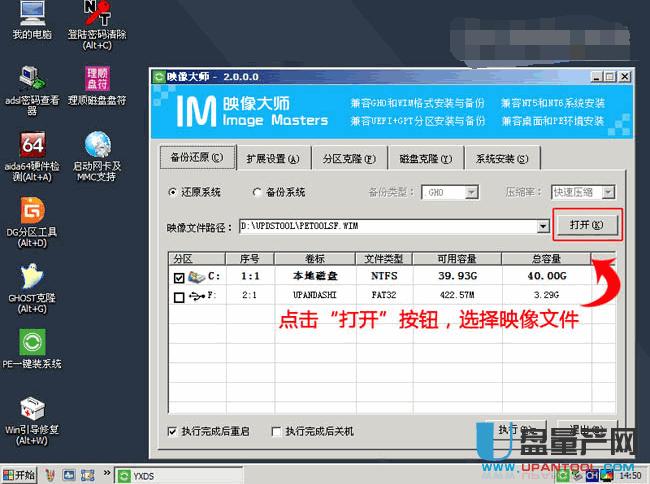Open the 压缩率 dropdown

point(607,192)
